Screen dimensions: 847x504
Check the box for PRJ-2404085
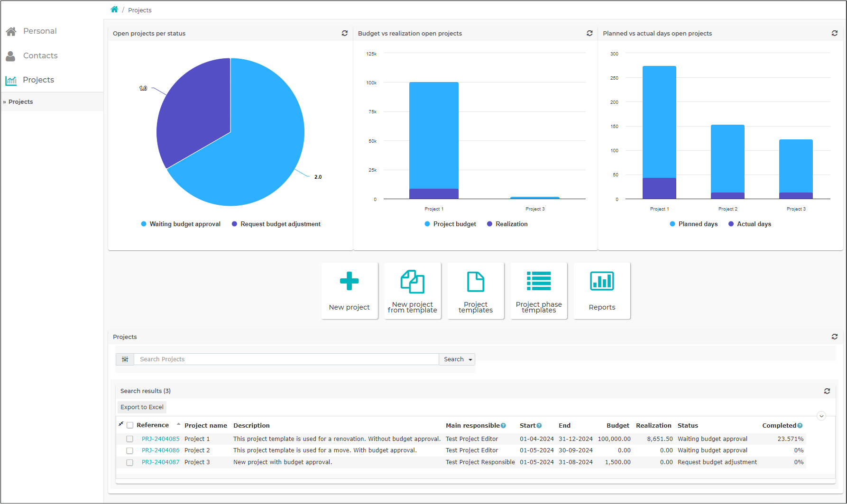click(129, 439)
